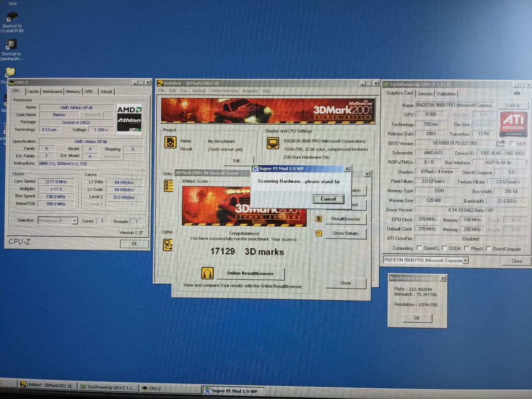Switch to the Memory tab in CPU-Z
This screenshot has height=399, width=532.
[x=73, y=91]
